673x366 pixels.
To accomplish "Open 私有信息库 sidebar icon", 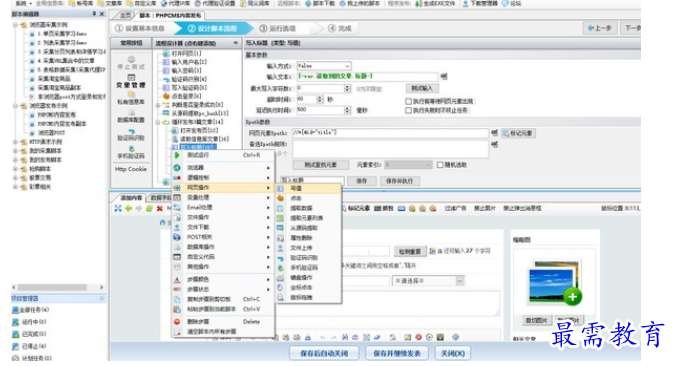I will tap(131, 94).
